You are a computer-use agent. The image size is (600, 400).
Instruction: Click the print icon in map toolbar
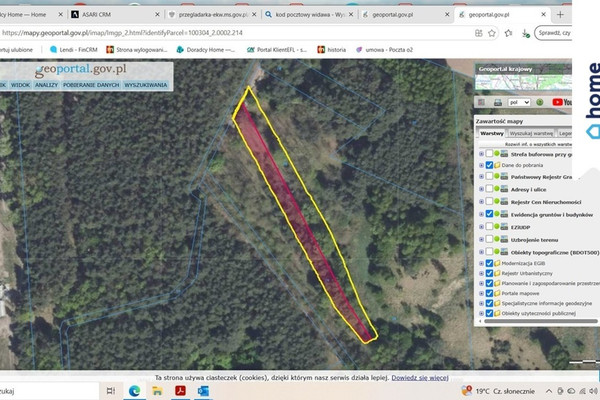(x=497, y=102)
